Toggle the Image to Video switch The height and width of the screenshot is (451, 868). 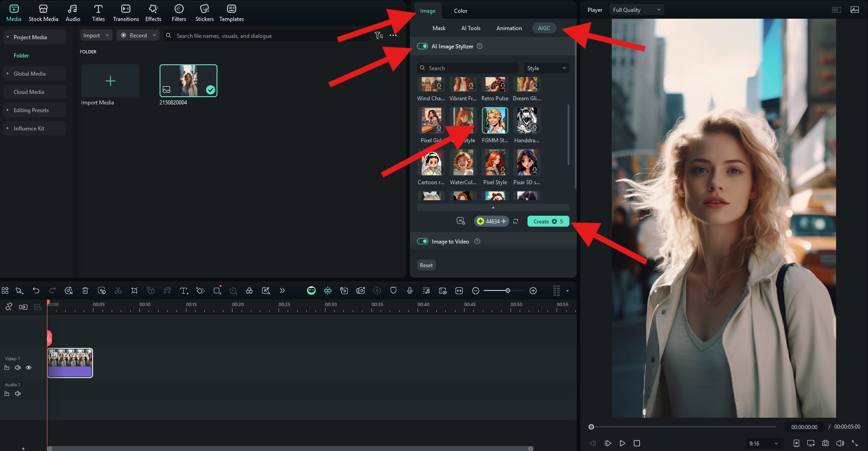(x=423, y=241)
